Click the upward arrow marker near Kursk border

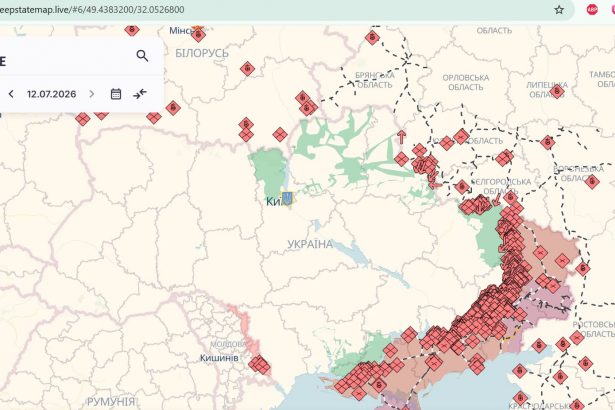pos(401,137)
